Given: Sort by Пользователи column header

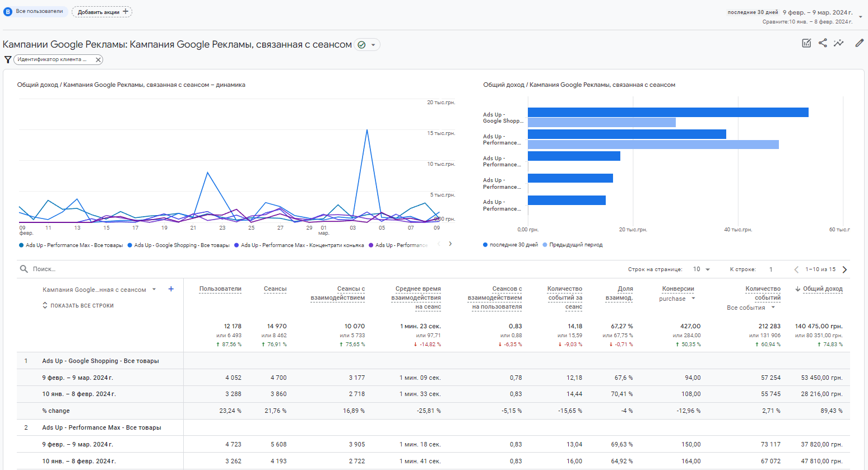Looking at the screenshot, I should pyautogui.click(x=220, y=289).
